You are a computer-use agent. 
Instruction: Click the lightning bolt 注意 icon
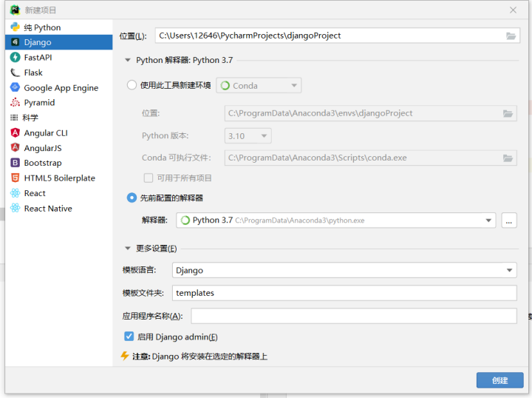(x=125, y=356)
